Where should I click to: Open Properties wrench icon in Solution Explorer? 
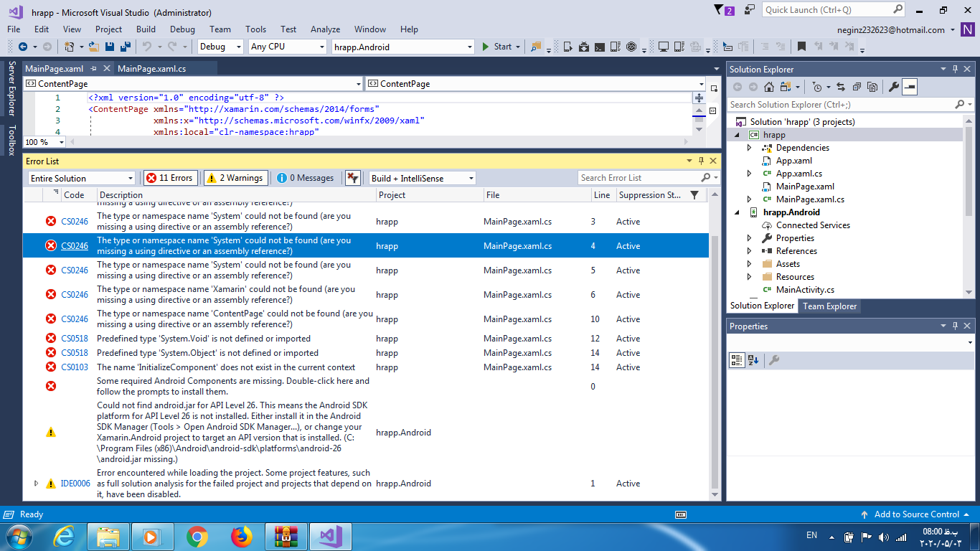[894, 87]
